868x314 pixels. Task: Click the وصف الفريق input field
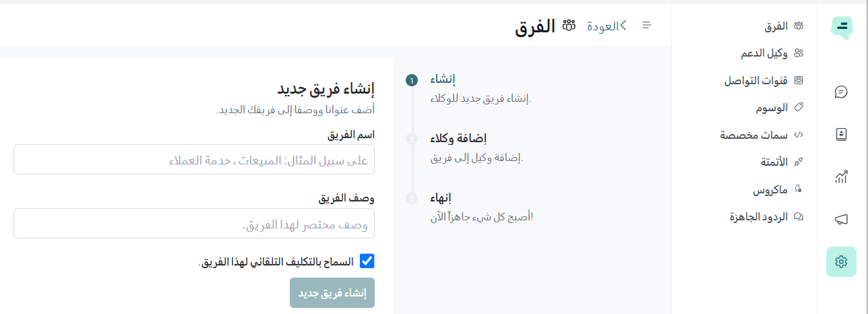194,224
